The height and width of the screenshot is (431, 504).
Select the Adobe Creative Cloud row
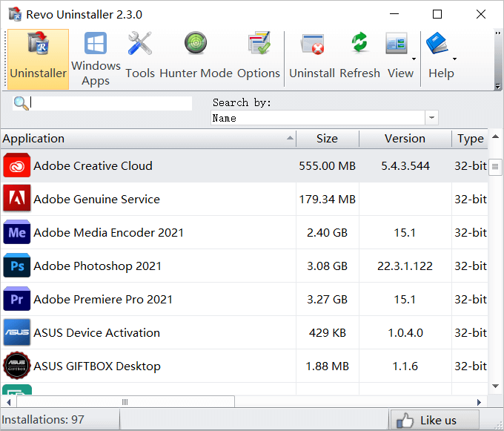coord(148,166)
